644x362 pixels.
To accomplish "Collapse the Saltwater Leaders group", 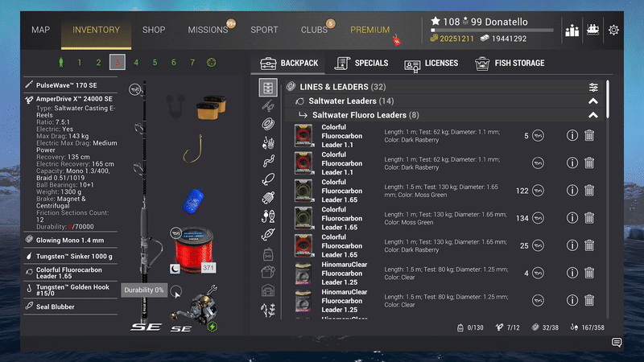I will point(593,101).
